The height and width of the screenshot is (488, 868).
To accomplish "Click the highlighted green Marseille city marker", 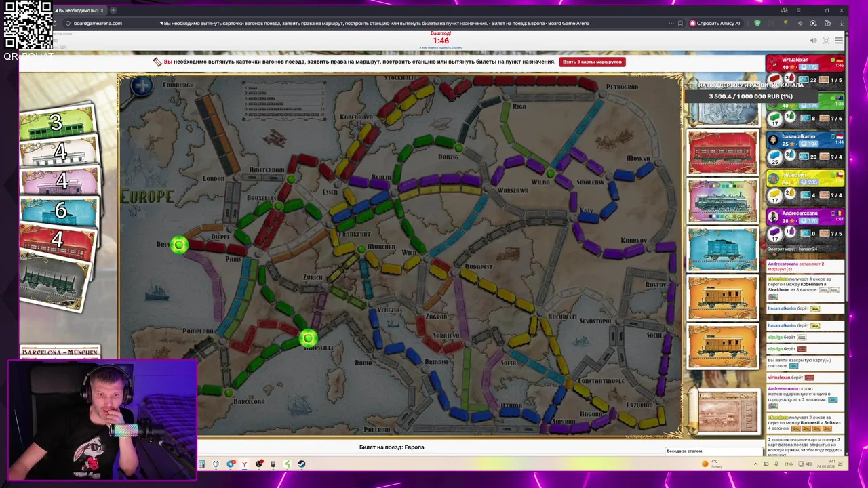I will 309,338.
